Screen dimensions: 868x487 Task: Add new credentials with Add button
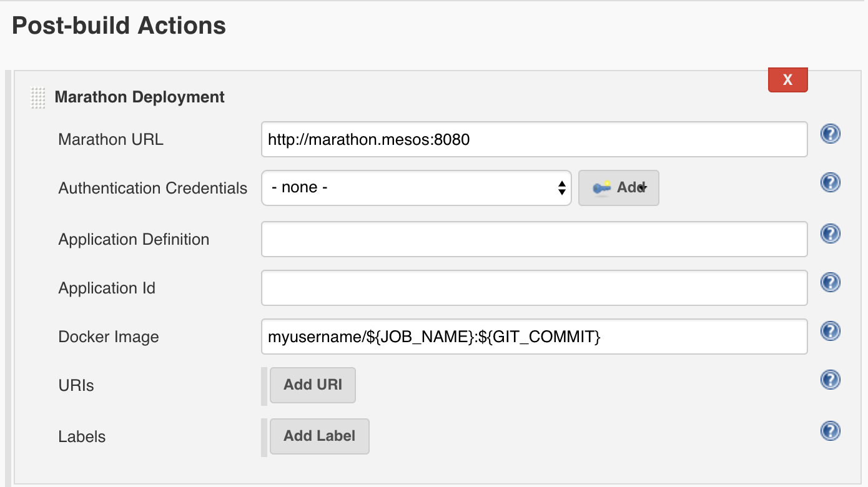pos(619,187)
